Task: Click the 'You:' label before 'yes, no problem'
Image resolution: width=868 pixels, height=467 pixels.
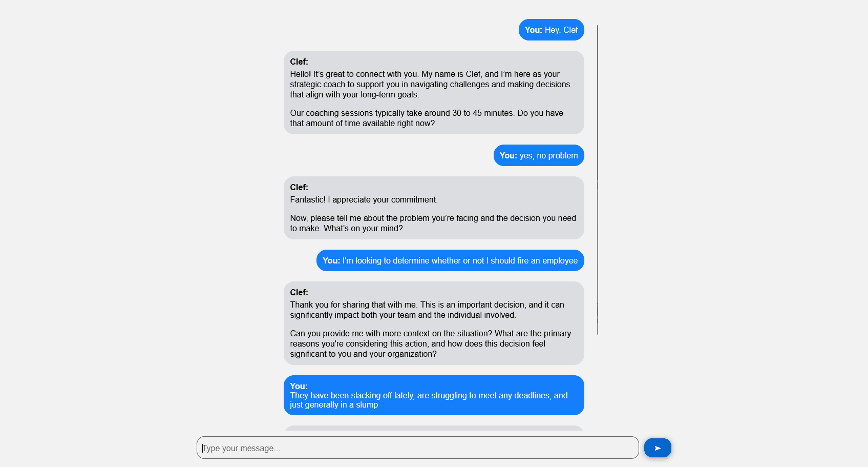Action: pyautogui.click(x=508, y=155)
